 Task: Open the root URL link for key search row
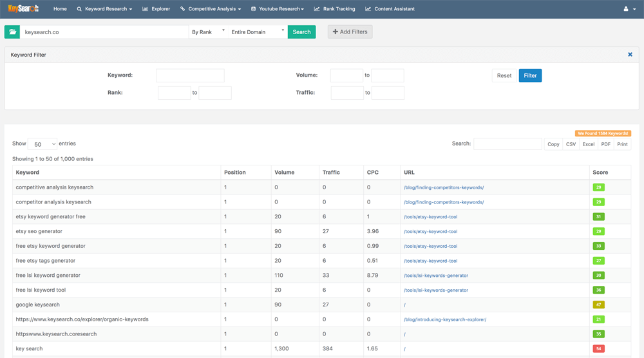pyautogui.click(x=404, y=349)
